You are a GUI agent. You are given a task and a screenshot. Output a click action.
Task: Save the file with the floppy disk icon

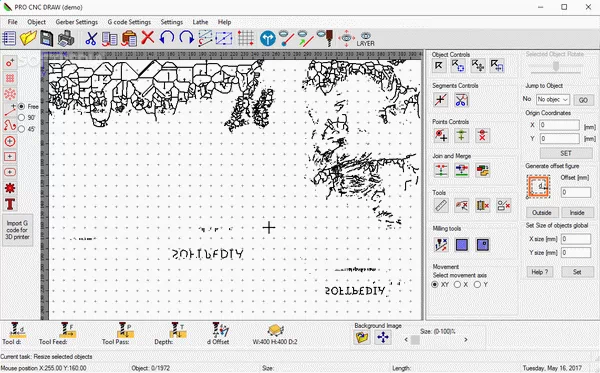(x=47, y=38)
